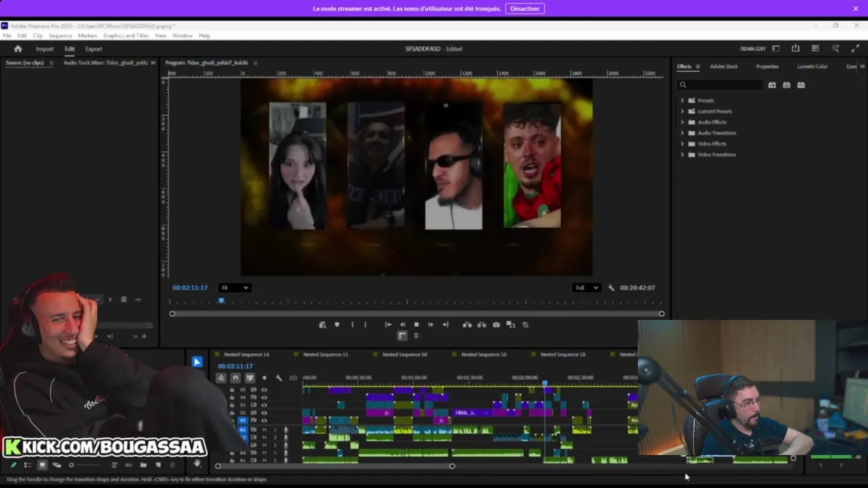868x488 pixels.
Task: Show hidden Source panel tabs overflow
Action: click(153, 62)
